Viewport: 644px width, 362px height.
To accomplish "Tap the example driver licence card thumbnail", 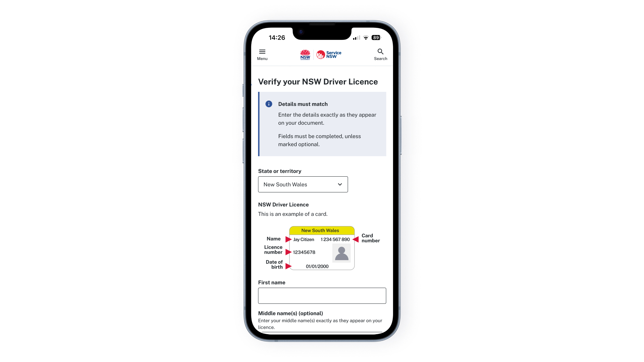I will [322, 248].
